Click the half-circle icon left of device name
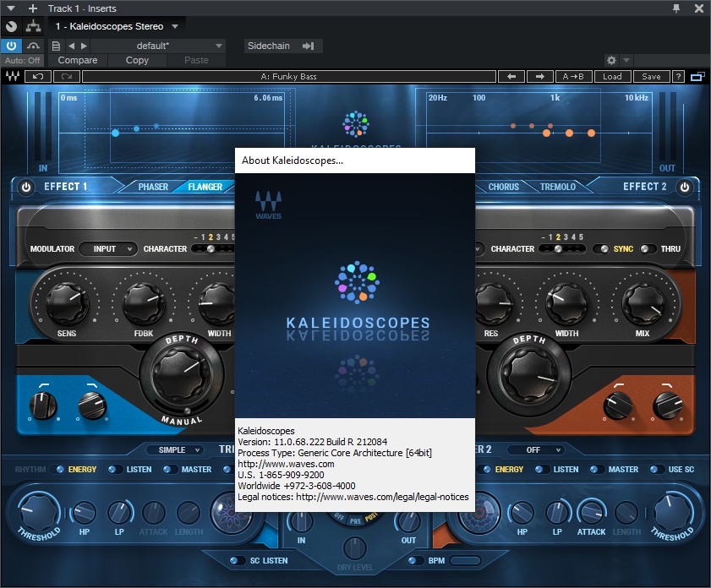The width and height of the screenshot is (711, 588). click(11, 27)
